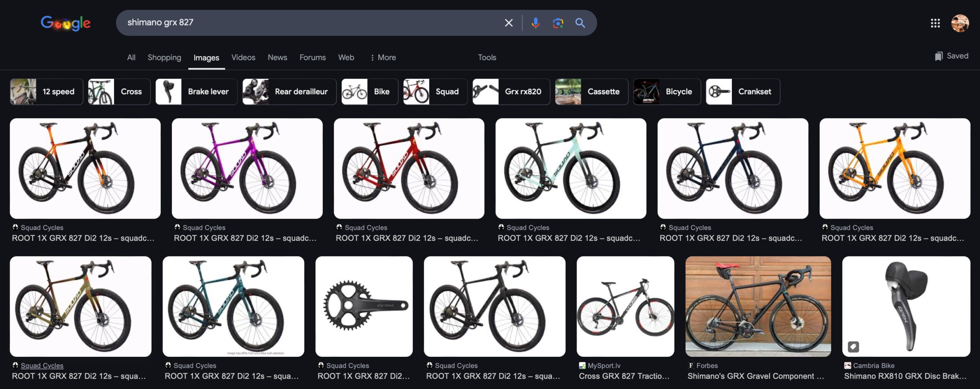The image size is (980, 389).
Task: Open the Forbes 'Shimano's GRX Gravel Component' result
Action: point(756,376)
